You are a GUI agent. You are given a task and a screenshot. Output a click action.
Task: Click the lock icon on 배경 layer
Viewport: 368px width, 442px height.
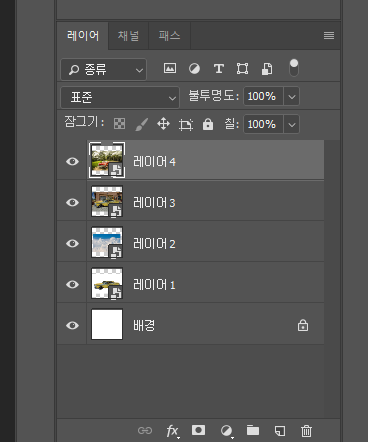[x=303, y=325]
